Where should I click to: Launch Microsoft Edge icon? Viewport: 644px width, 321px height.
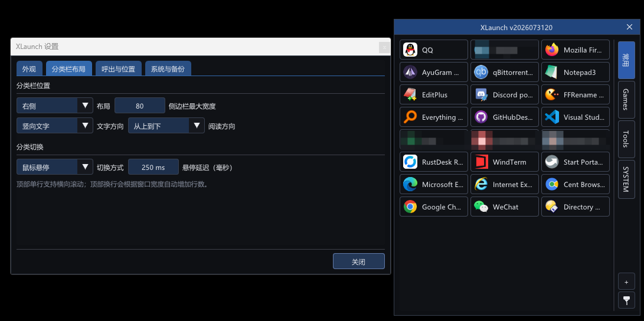point(410,184)
